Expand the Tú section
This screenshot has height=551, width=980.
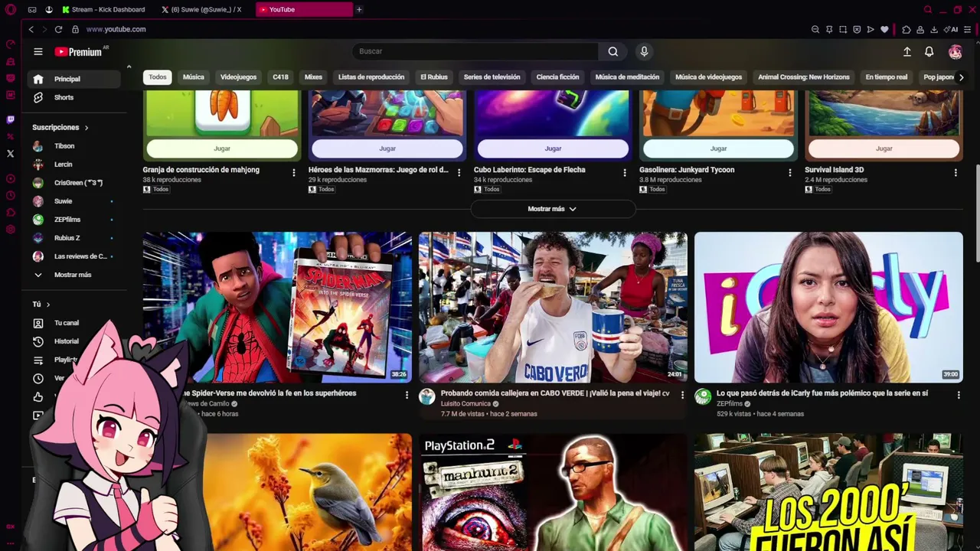click(x=41, y=305)
